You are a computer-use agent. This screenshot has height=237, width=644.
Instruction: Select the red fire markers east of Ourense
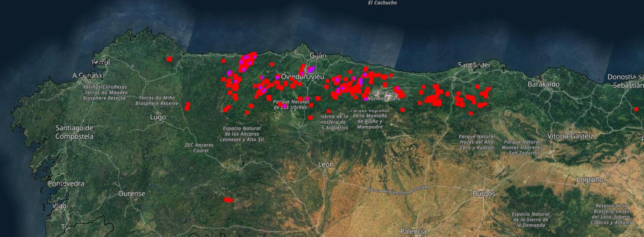(228, 200)
